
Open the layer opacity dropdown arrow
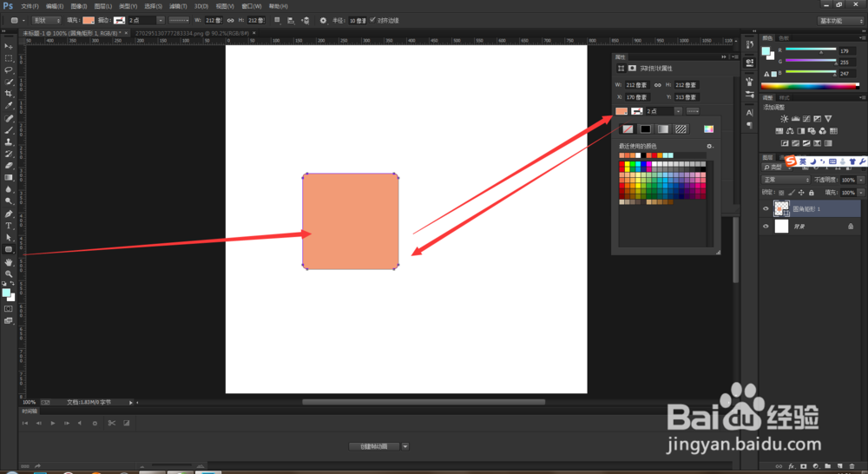coord(861,180)
